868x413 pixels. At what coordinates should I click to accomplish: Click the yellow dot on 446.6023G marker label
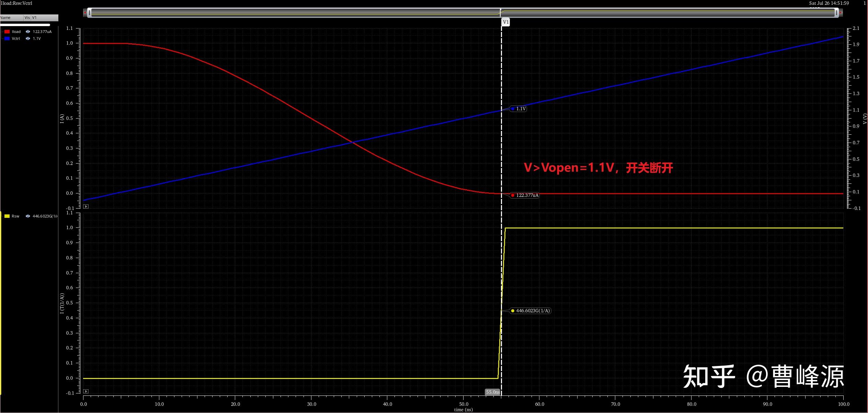[x=513, y=311]
